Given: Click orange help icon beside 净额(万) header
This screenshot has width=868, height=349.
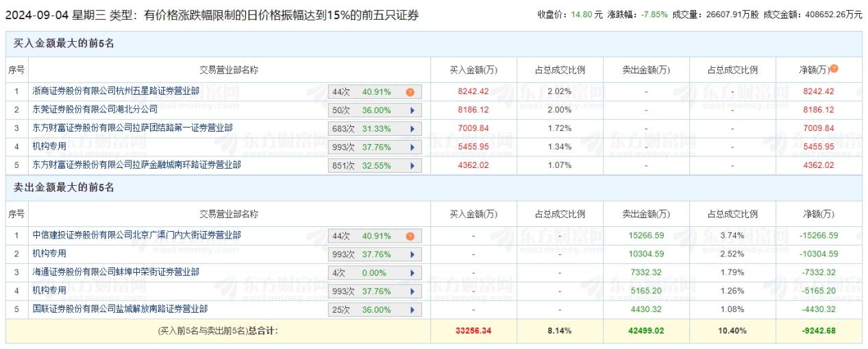Looking at the screenshot, I should [834, 69].
